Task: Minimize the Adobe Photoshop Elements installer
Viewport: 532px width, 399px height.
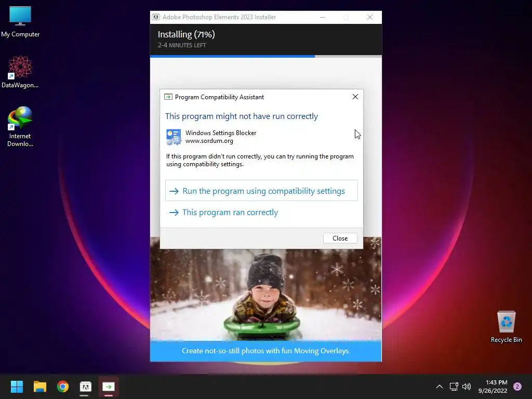Action: click(x=323, y=17)
